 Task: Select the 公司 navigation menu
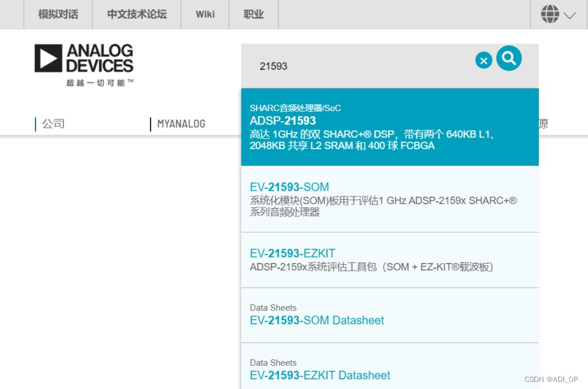tap(53, 123)
